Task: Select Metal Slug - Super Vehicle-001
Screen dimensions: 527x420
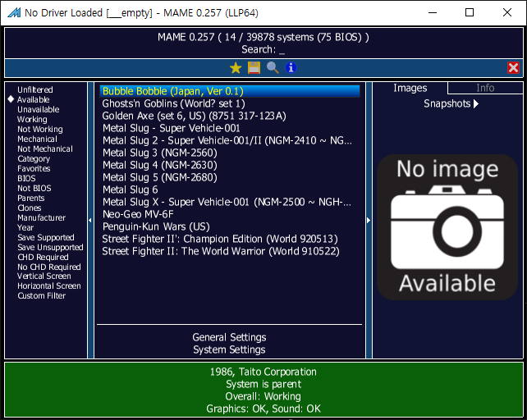Action: pos(230,128)
